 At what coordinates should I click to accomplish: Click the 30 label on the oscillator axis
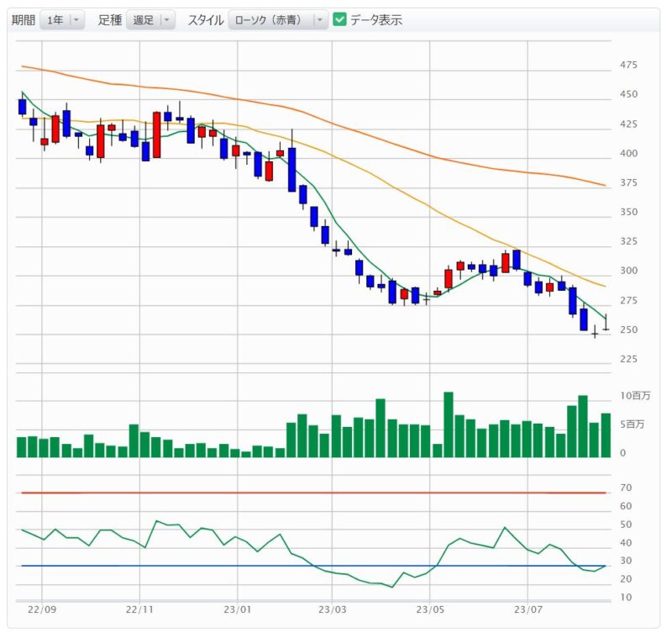pos(626,561)
